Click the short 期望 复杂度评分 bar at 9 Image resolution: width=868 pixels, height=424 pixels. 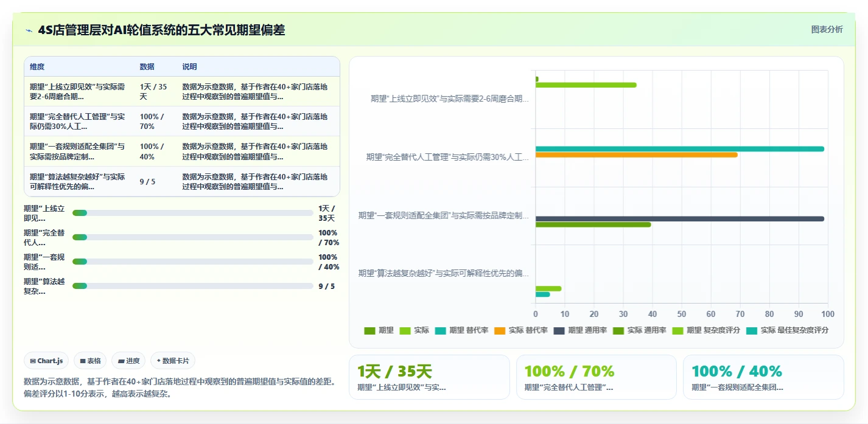point(548,289)
